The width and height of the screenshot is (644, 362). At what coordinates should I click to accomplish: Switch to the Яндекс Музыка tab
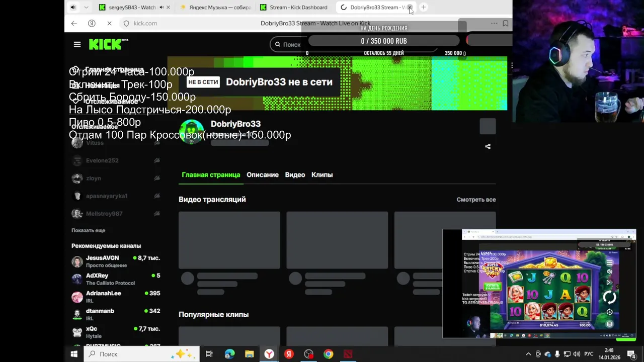[215, 7]
